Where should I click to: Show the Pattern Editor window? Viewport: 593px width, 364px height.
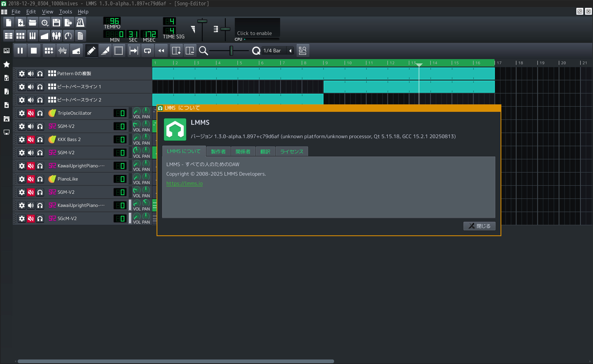pyautogui.click(x=21, y=36)
